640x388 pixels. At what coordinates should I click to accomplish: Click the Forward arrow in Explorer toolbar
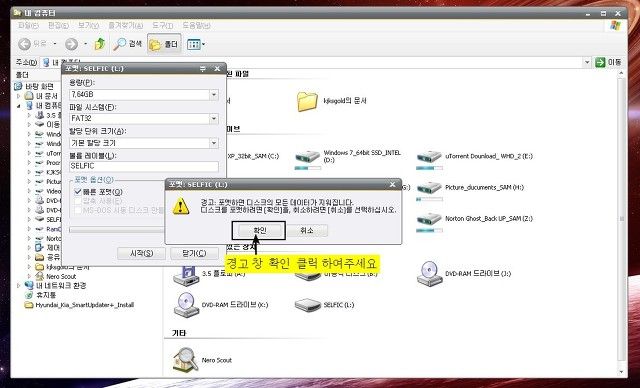[71, 44]
